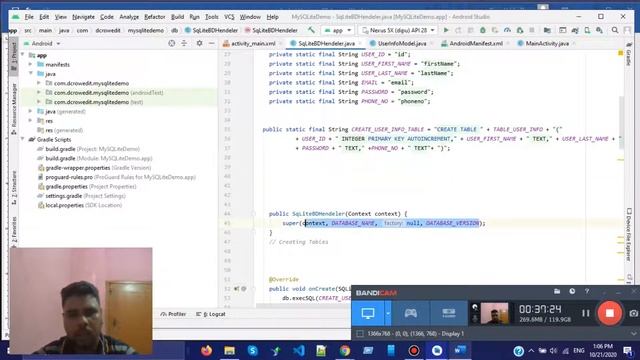Pause the Bandicam recording
The image size is (640, 360).
[x=586, y=313]
